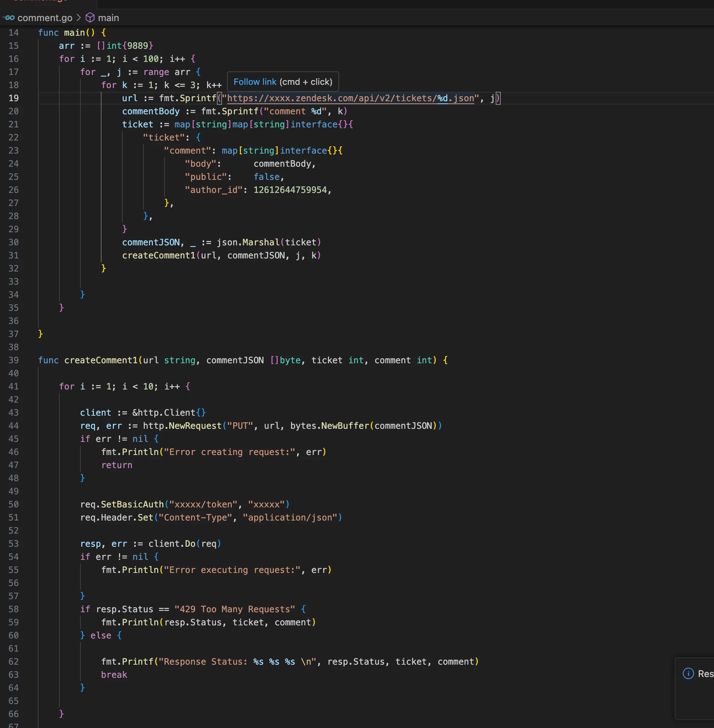Click Follow link in the hover tooltip
This screenshot has width=714, height=728.
click(255, 82)
